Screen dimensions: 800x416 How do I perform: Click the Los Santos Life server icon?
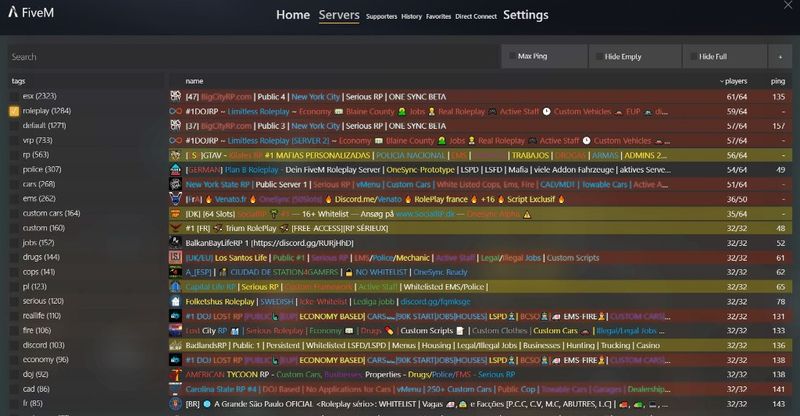(176, 257)
